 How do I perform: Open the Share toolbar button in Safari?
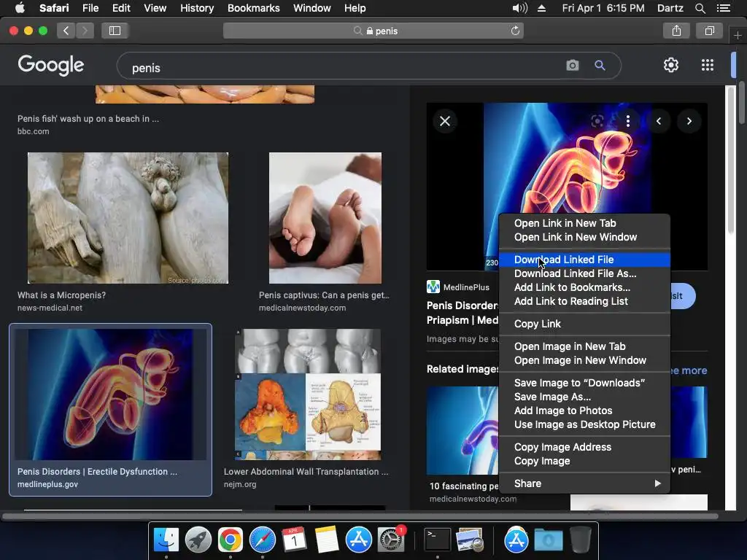(x=676, y=31)
